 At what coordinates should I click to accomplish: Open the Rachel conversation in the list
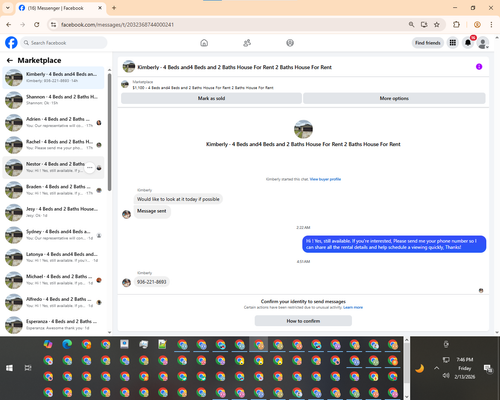(x=53, y=145)
